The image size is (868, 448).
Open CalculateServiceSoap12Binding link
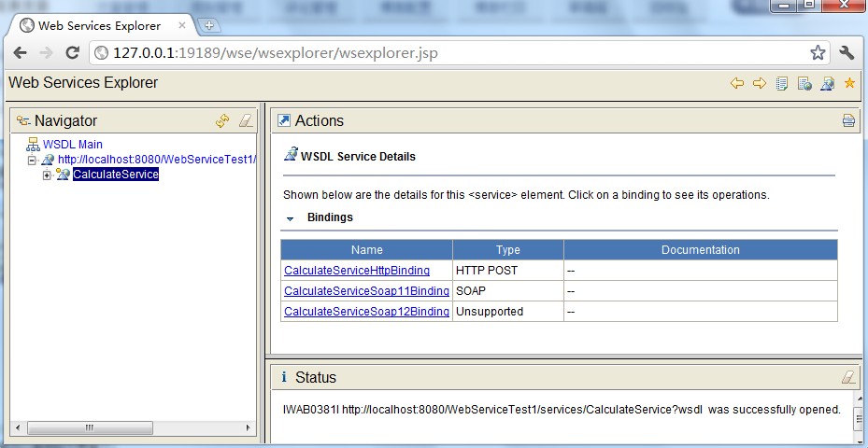pos(366,312)
